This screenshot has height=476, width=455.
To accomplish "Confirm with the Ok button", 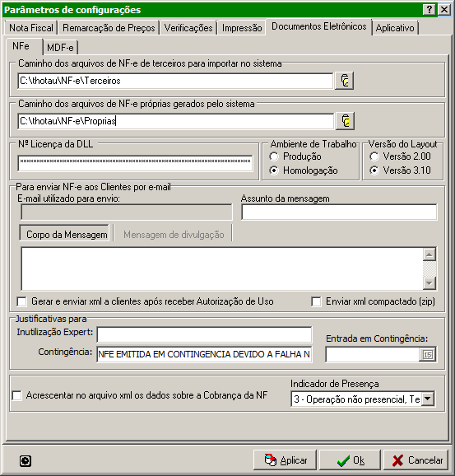I will pyautogui.click(x=350, y=460).
